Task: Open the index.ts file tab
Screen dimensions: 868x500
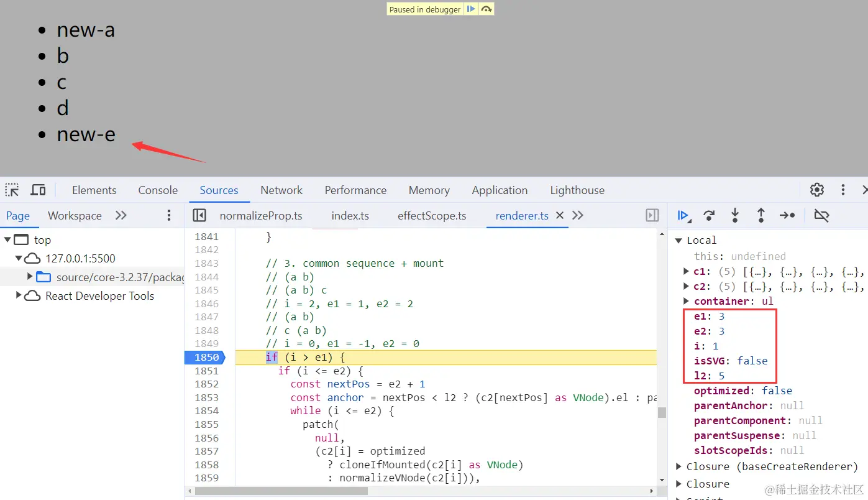Action: pyautogui.click(x=350, y=216)
